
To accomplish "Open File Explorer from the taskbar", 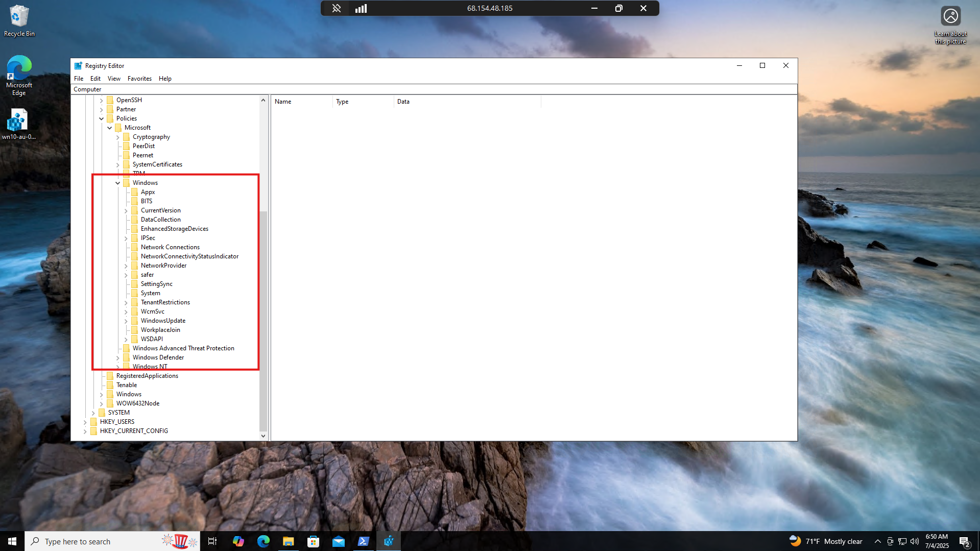I will [x=288, y=541].
